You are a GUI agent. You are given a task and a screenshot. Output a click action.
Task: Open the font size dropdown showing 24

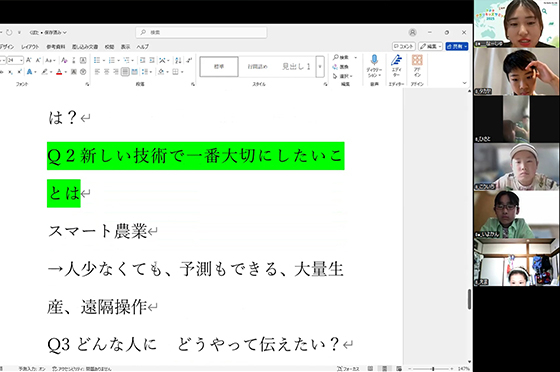[x=21, y=60]
